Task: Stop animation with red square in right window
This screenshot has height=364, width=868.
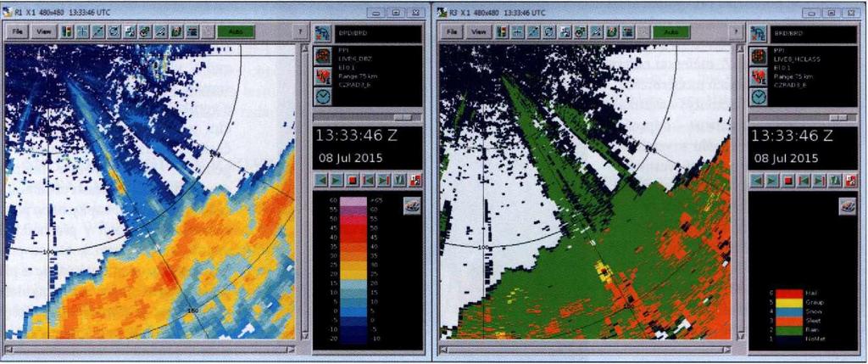Action: [788, 180]
